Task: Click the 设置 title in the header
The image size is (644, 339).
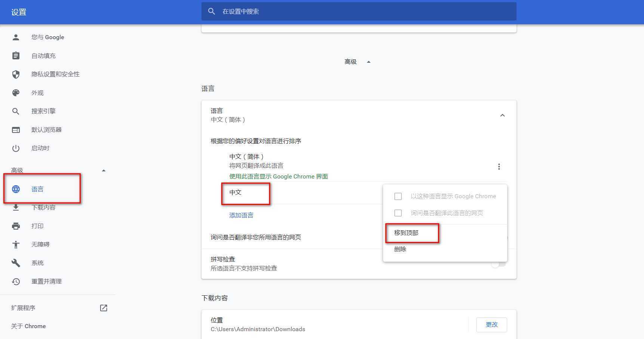Action: click(19, 12)
